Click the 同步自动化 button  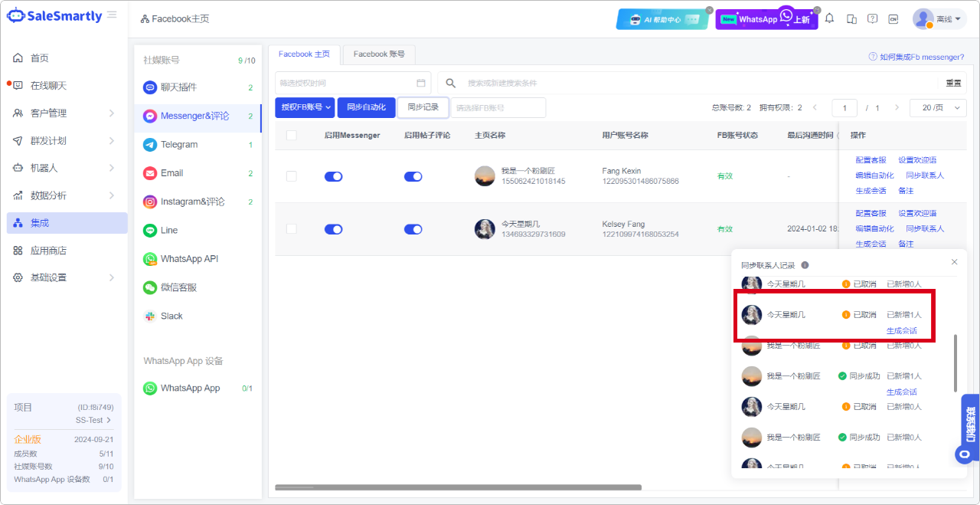(366, 107)
